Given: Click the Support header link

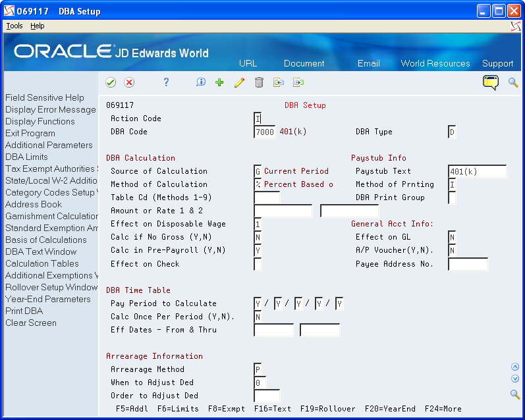Looking at the screenshot, I should click(x=497, y=63).
